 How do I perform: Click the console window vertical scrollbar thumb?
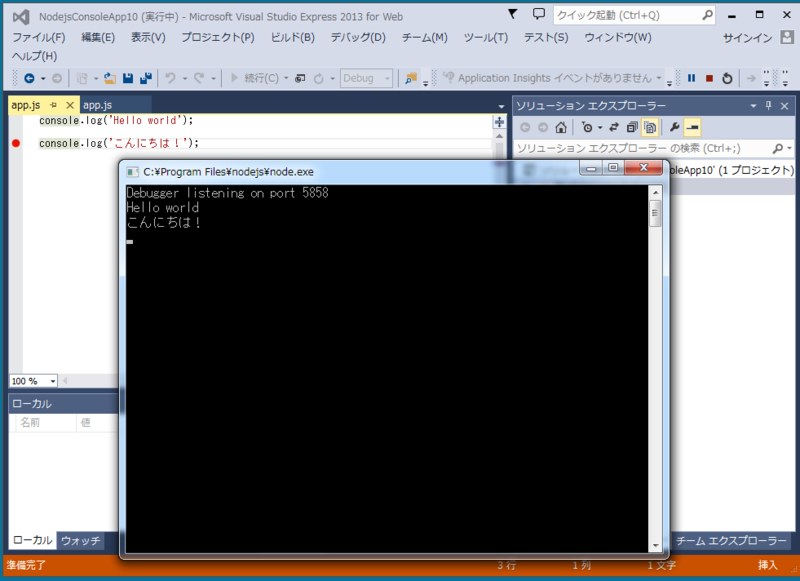[655, 213]
